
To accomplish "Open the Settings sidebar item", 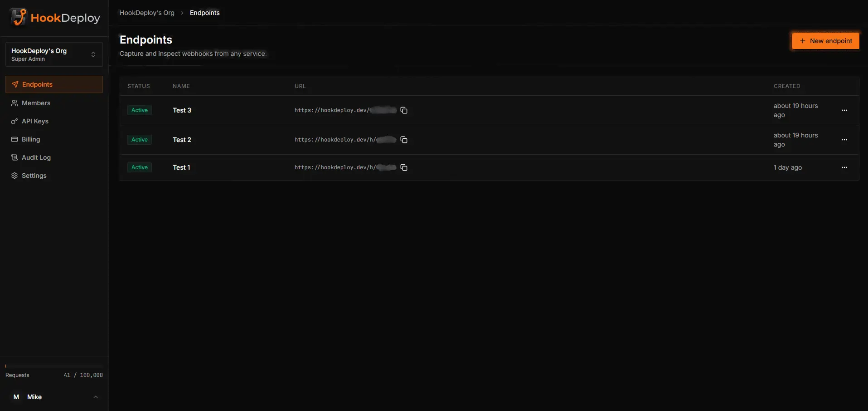I will pyautogui.click(x=54, y=176).
